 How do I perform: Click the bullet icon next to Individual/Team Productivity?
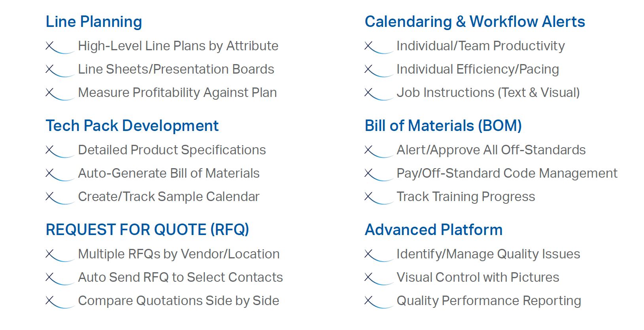pyautogui.click(x=379, y=47)
